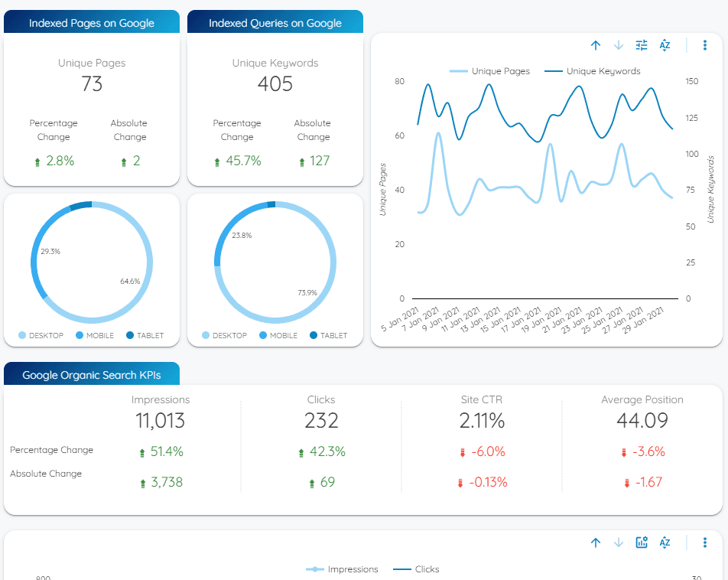Click green up arrow beside 127
This screenshot has height=580, width=728.
pyautogui.click(x=302, y=162)
